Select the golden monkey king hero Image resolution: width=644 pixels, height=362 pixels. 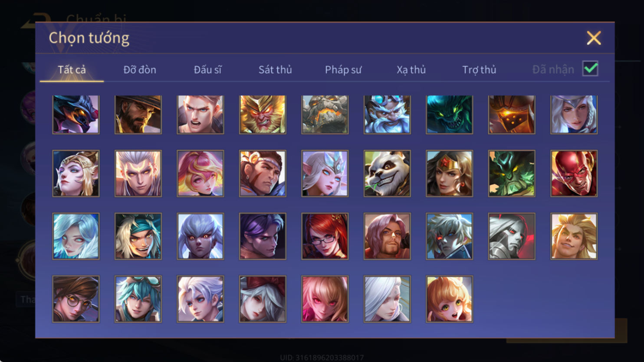click(263, 114)
